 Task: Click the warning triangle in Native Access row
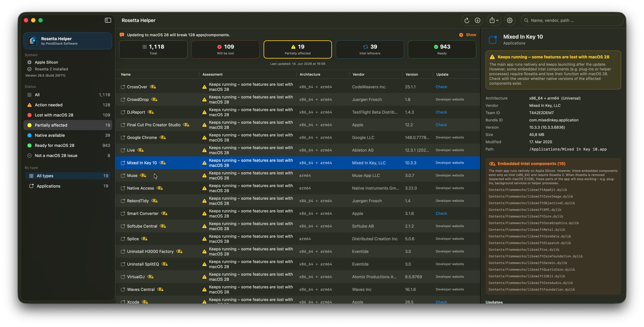(204, 188)
